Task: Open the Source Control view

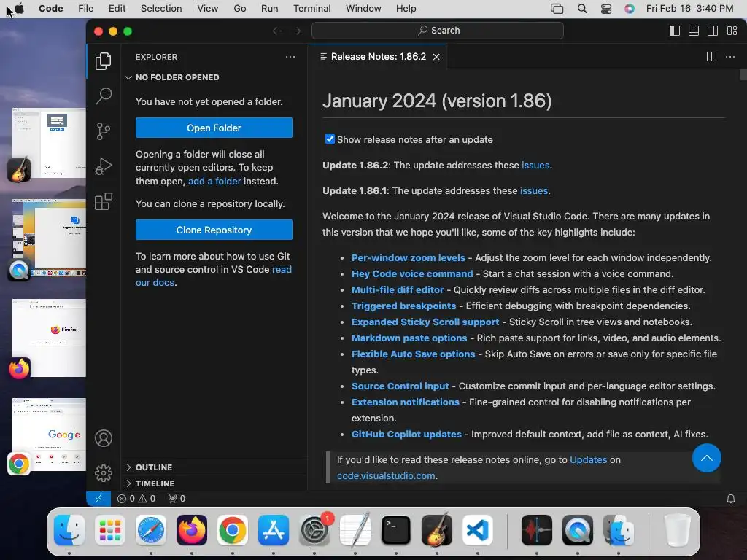Action: (104, 131)
